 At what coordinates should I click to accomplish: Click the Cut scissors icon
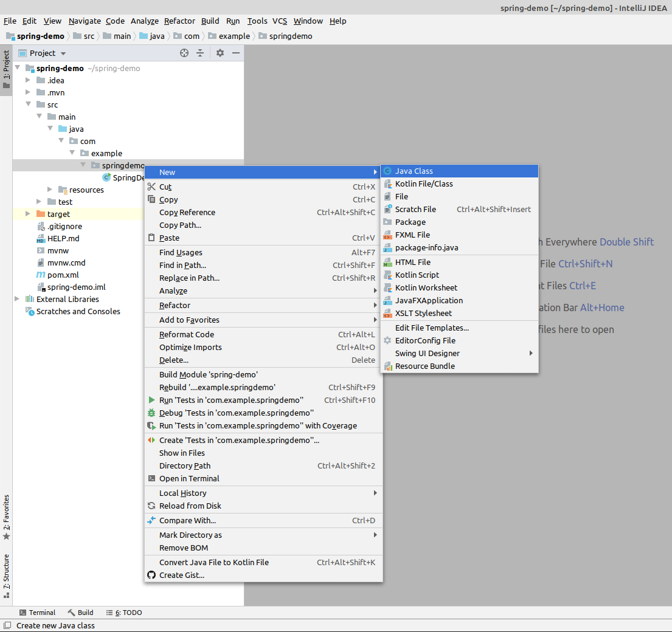[151, 187]
